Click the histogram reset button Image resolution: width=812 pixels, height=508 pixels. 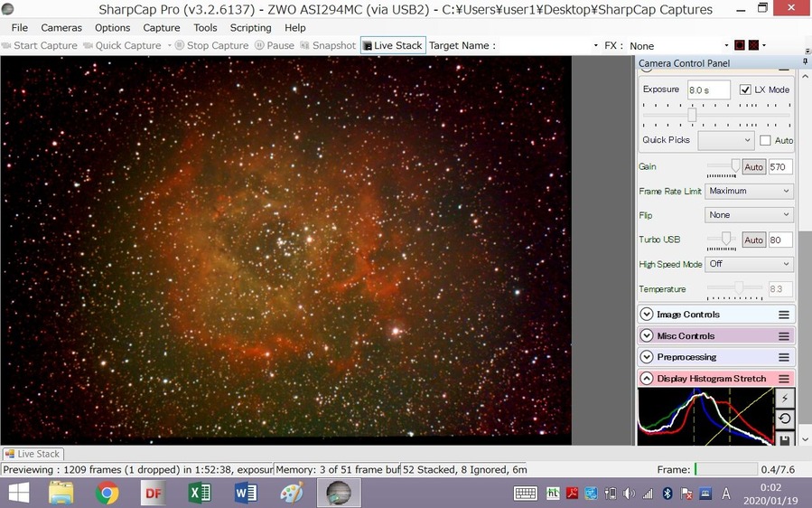coord(785,419)
